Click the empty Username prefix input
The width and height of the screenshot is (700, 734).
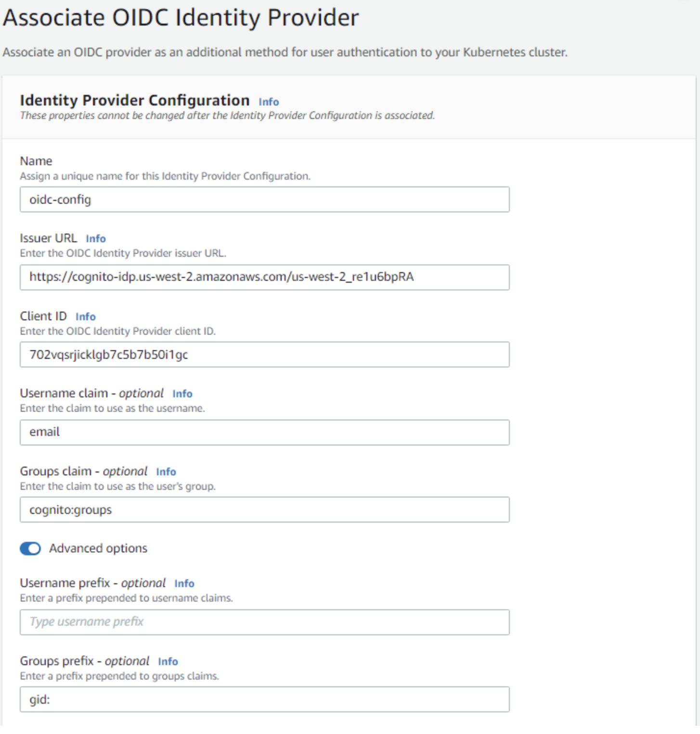point(264,622)
